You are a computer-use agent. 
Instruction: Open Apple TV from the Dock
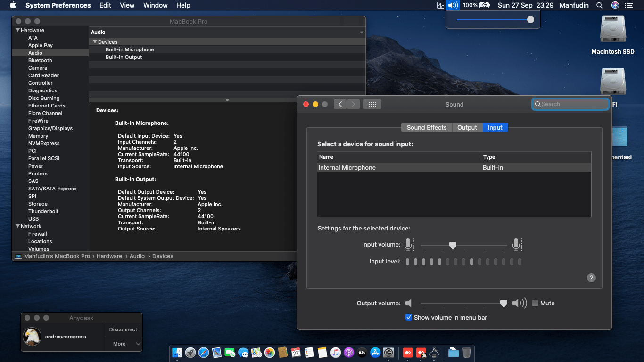click(x=362, y=352)
